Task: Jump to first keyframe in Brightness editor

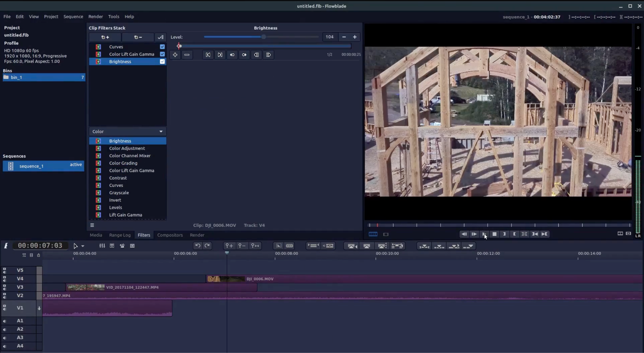Action: coord(208,55)
